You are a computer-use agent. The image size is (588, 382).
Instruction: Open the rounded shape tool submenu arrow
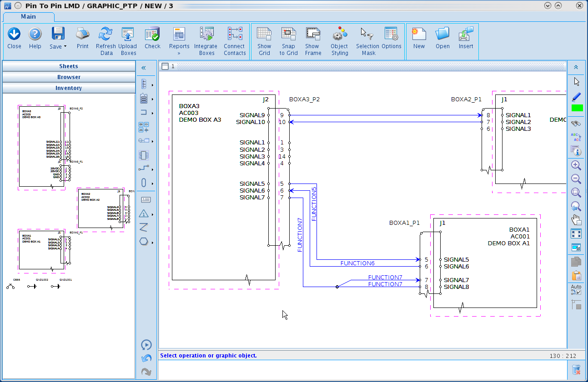pos(152,184)
